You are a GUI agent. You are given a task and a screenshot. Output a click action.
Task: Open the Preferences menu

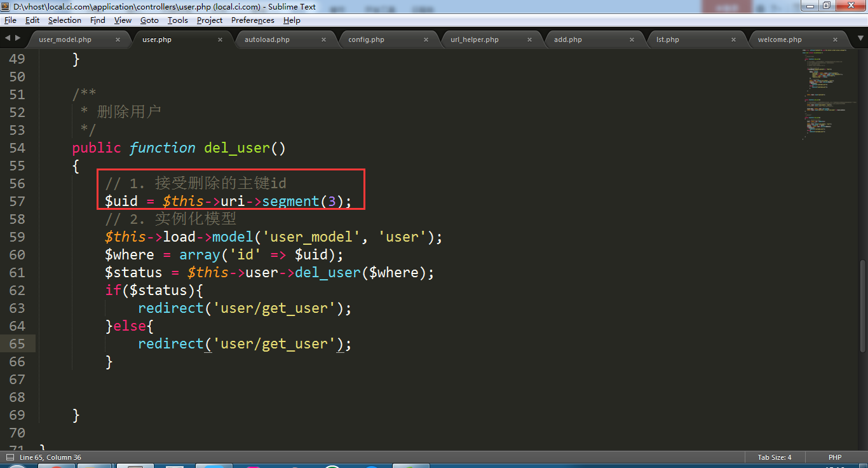click(252, 20)
